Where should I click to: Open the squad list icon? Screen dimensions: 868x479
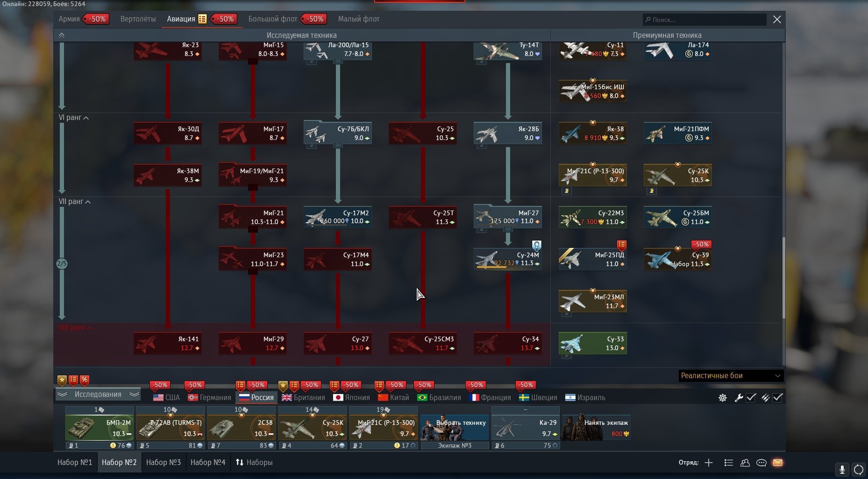(x=728, y=463)
